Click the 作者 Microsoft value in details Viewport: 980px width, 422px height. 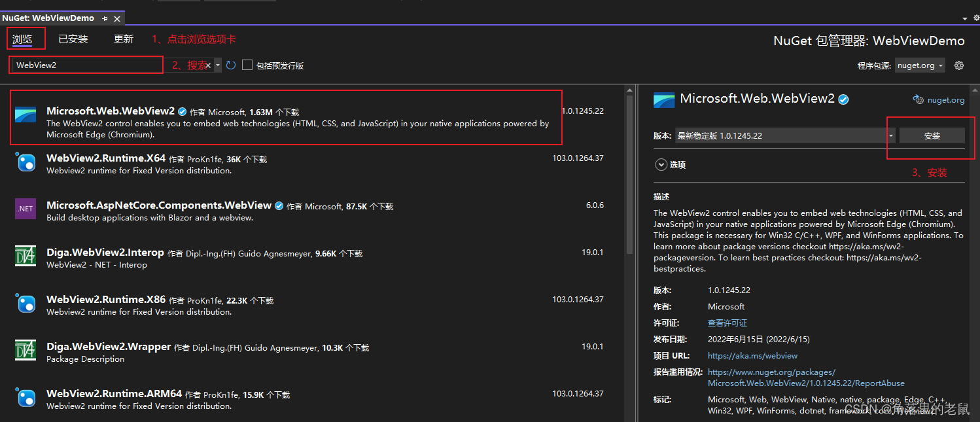point(726,307)
